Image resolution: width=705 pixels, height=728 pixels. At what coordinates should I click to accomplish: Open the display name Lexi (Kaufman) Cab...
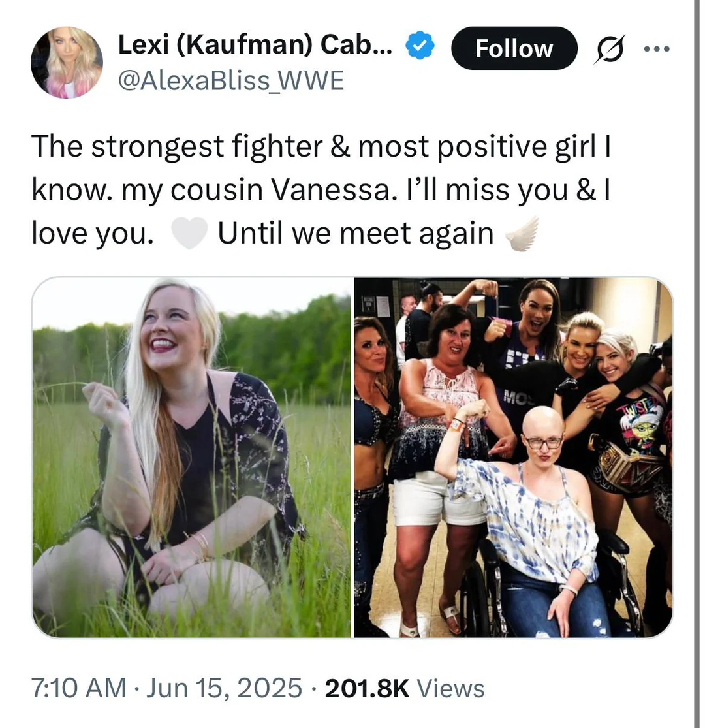coord(255,45)
